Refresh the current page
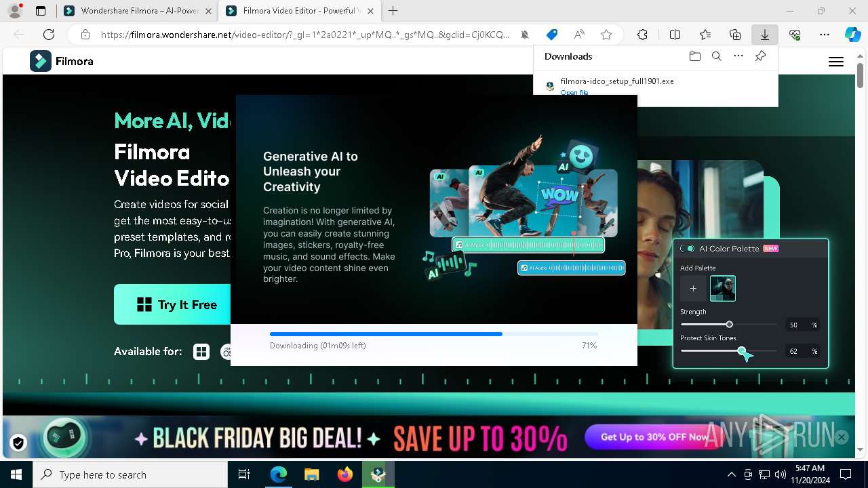The height and width of the screenshot is (488, 868). pos(49,35)
